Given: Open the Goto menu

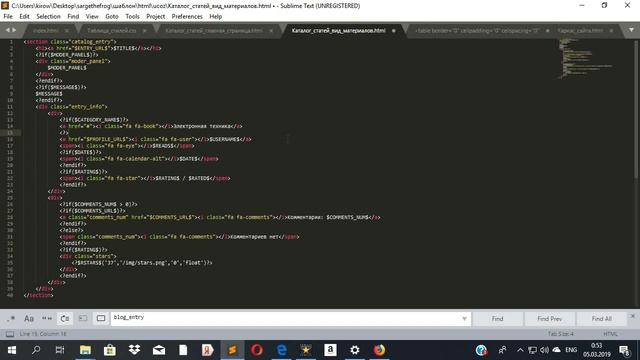Looking at the screenshot, I should click(x=112, y=16).
